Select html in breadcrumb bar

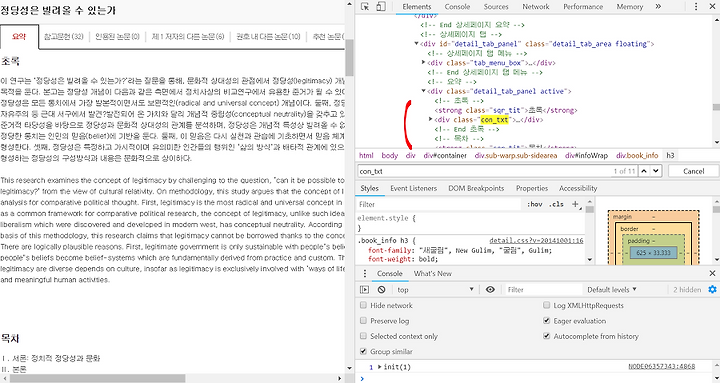(366, 155)
